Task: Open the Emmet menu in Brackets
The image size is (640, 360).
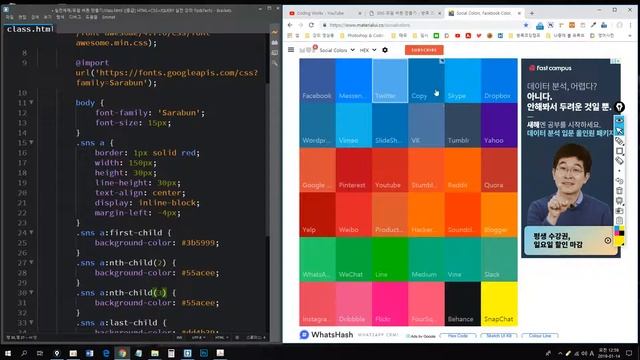Action: pos(109,17)
